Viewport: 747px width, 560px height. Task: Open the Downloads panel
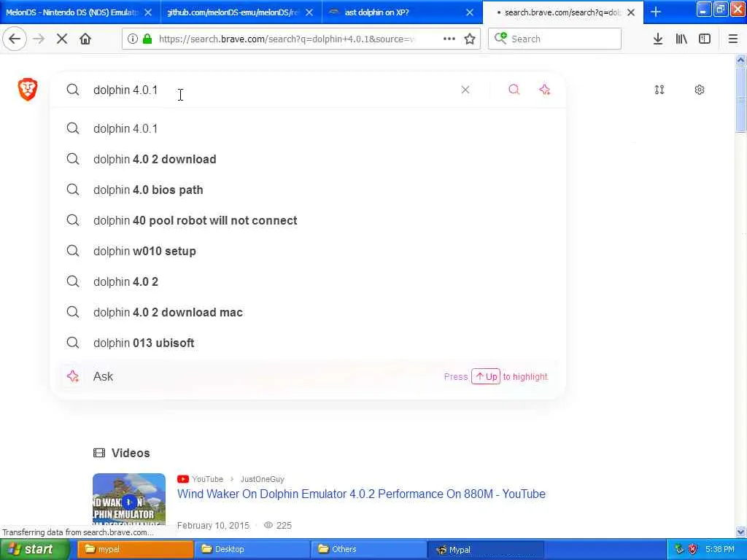coord(658,39)
